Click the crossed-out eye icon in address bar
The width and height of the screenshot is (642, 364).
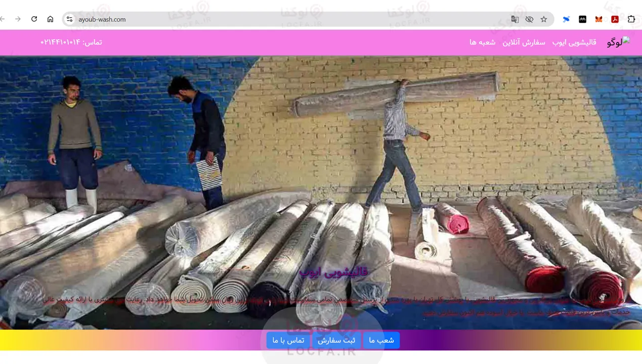point(529,19)
